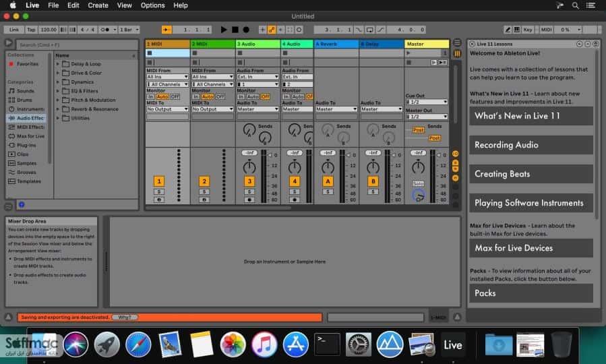Set track 3 monitor to Auto

[x=253, y=96]
